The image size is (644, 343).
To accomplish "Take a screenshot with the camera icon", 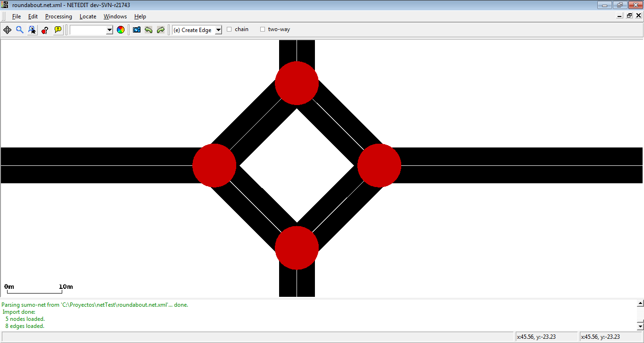I will click(x=137, y=30).
